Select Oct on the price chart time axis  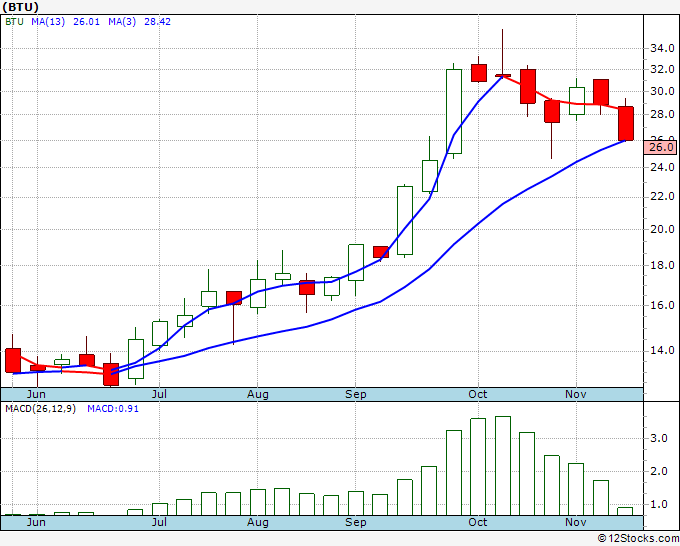[x=478, y=394]
